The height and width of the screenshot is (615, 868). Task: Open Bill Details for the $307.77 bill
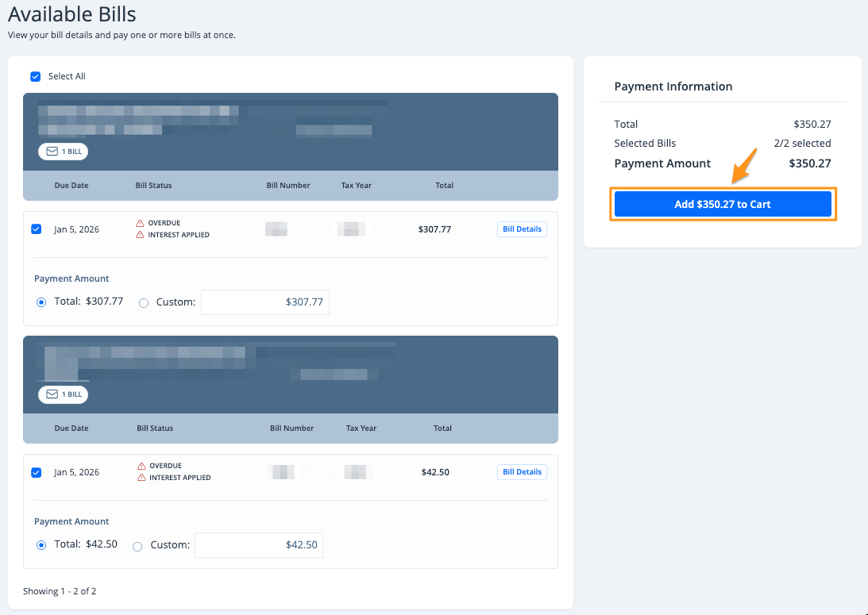tap(522, 229)
